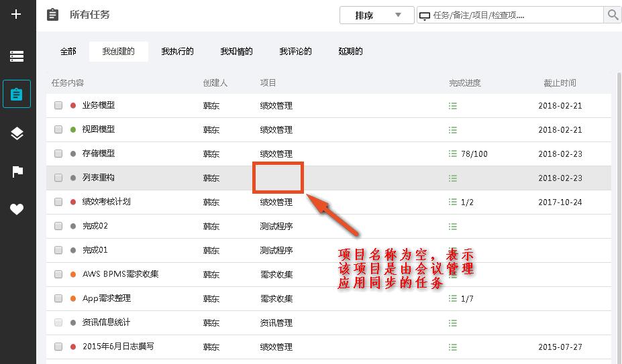Open the 2015年6月日志撰写 task
Viewport: 622px width, 364px height.
[118, 346]
